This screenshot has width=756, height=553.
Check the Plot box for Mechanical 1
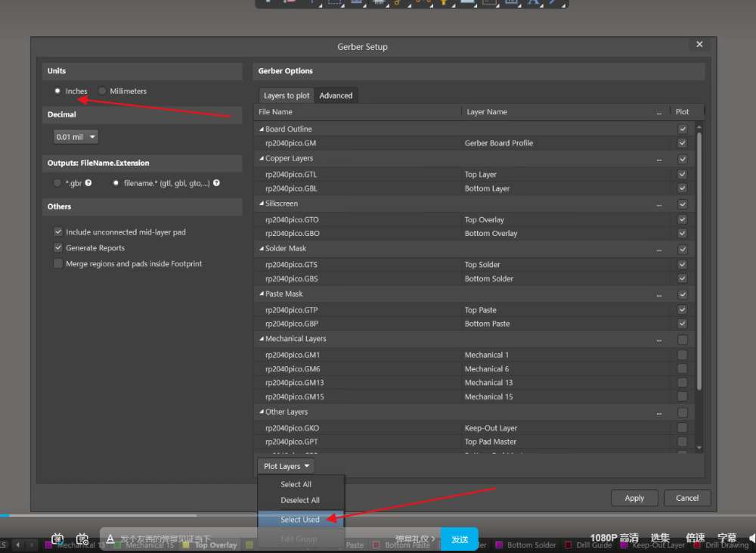coord(682,355)
